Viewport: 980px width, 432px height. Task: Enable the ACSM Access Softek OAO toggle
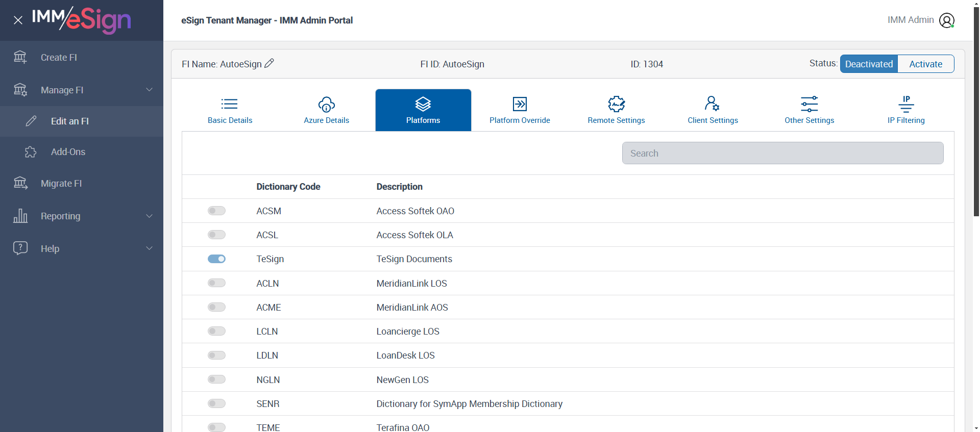coord(216,211)
